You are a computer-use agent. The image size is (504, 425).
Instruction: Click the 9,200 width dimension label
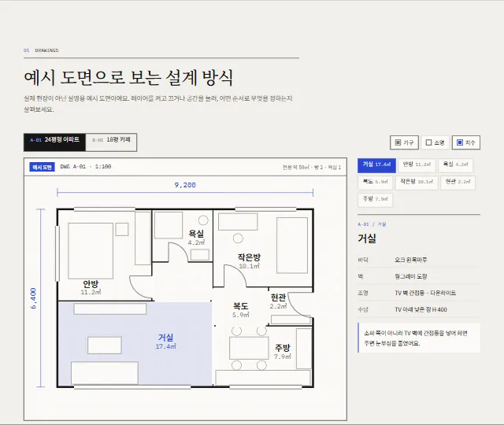pos(185,185)
